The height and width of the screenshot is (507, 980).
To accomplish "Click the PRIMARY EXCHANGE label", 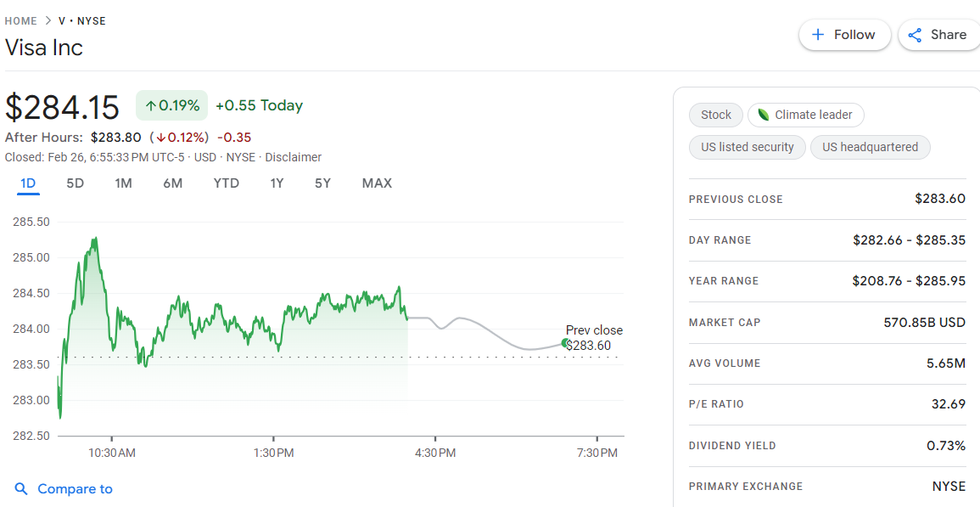I will (746, 487).
